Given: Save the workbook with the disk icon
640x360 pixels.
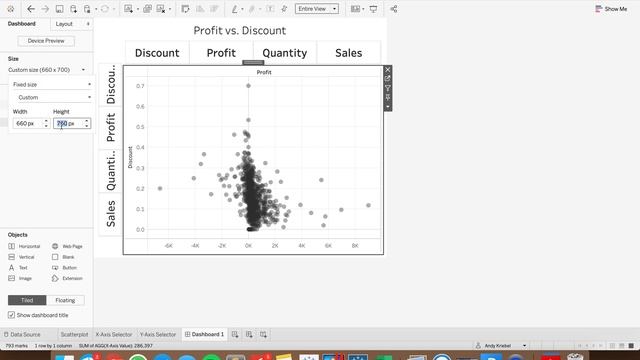Looking at the screenshot, I should tap(59, 9).
